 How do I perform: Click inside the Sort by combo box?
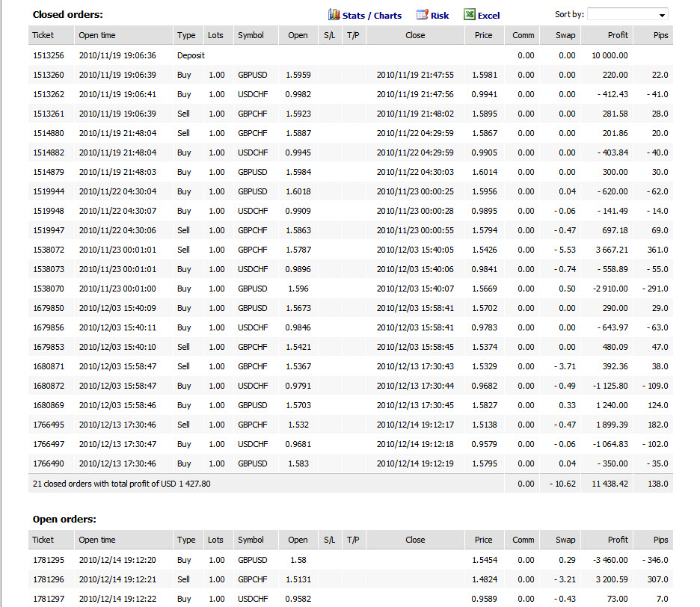tap(627, 14)
